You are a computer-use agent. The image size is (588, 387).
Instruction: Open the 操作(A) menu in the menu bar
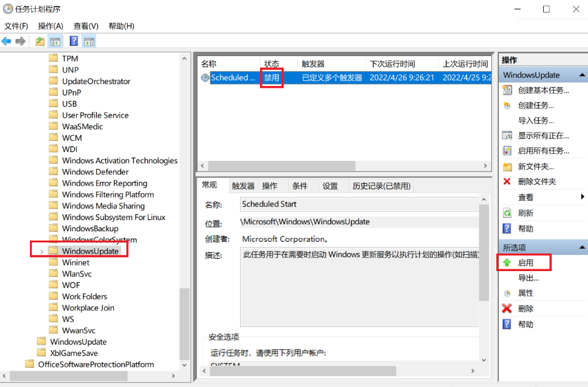(x=51, y=26)
